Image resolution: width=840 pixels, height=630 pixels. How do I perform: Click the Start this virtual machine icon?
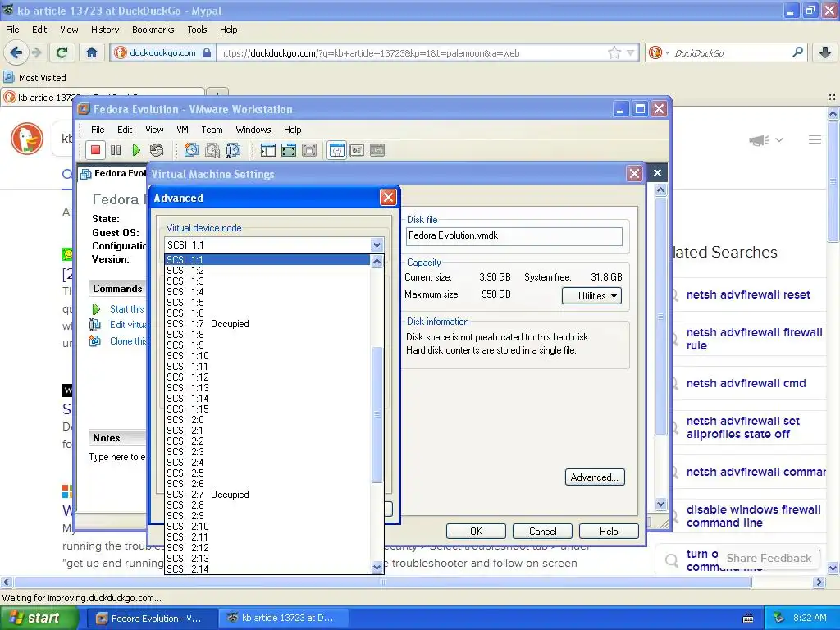(x=97, y=309)
